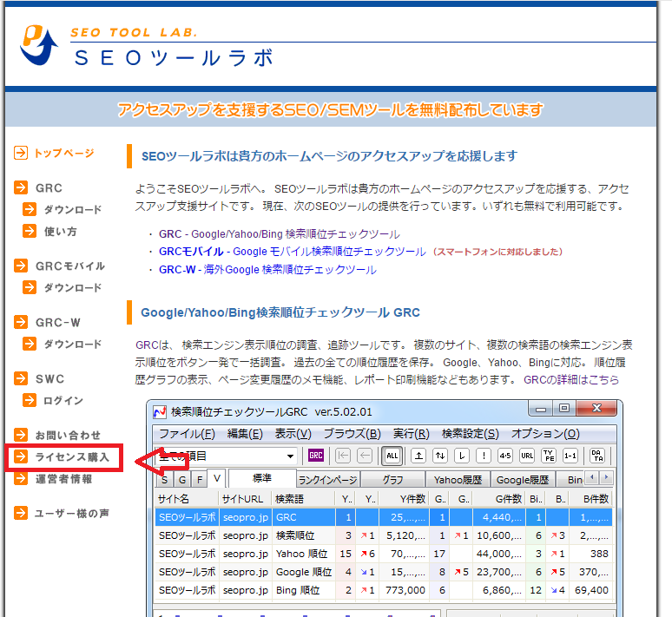Image resolution: width=672 pixels, height=617 pixels.
Task: Open the 検索設定(S) menu
Action: point(471,434)
